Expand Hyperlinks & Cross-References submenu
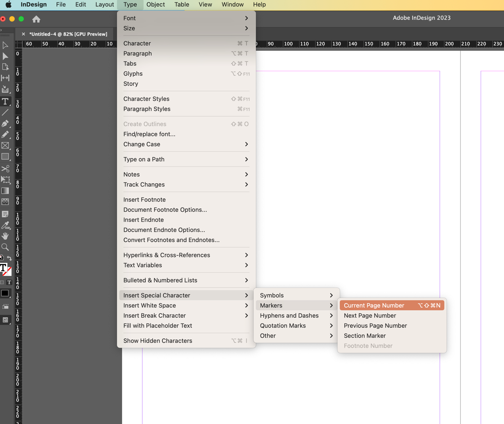This screenshot has width=504, height=424. [x=186, y=255]
